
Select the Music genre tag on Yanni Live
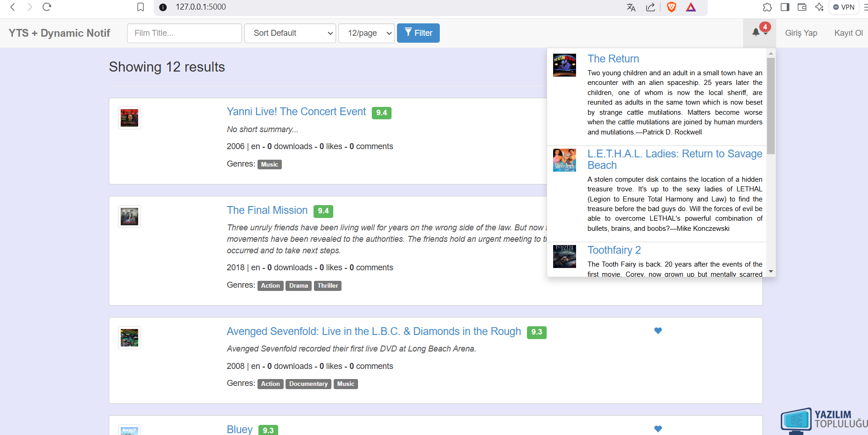pyautogui.click(x=269, y=164)
